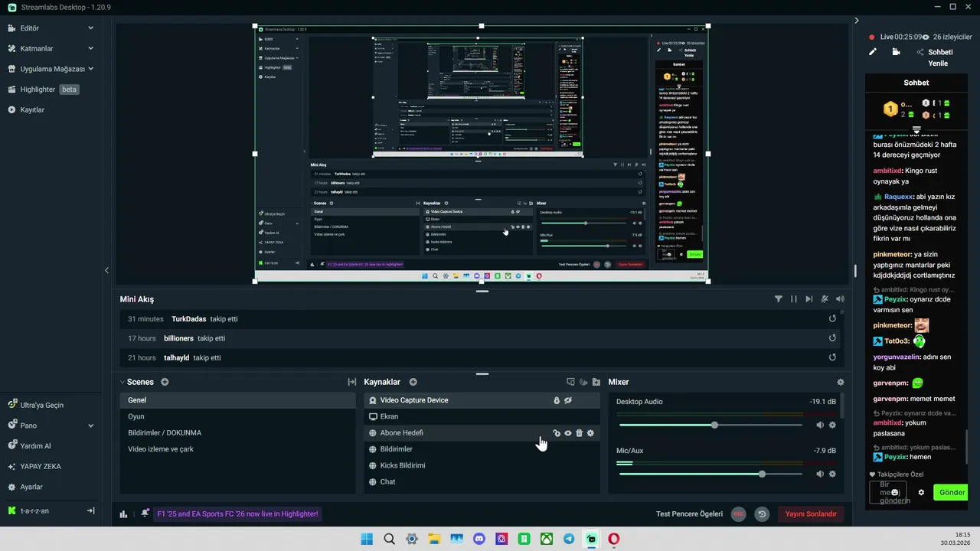Viewport: 980px width, 551px height.
Task: Open performance stats bar chart icon
Action: coord(123,514)
